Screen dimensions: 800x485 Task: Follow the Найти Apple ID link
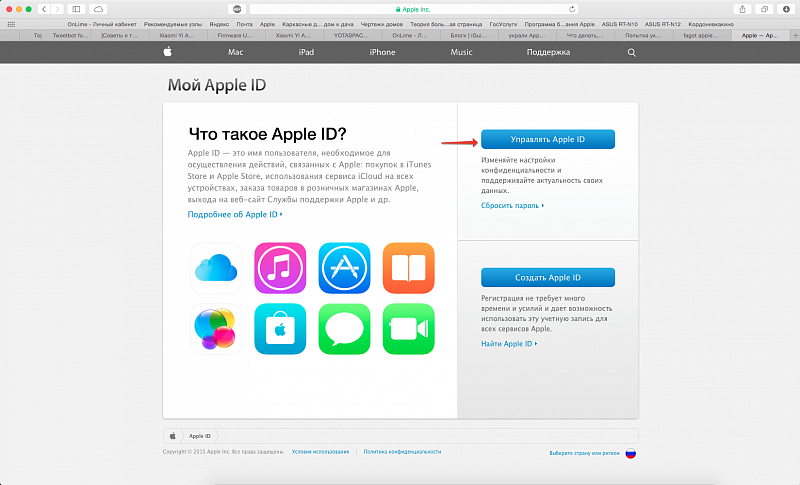click(509, 344)
